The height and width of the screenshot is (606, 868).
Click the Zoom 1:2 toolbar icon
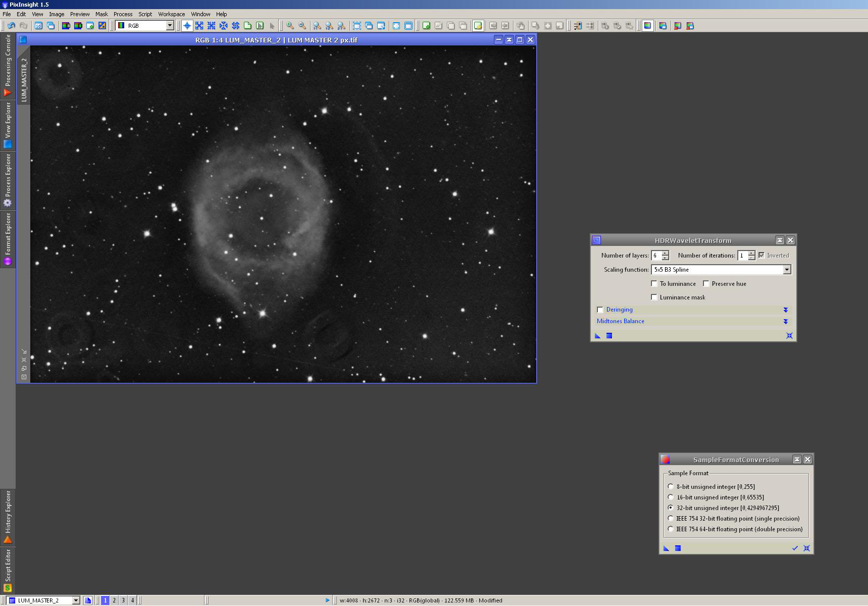tap(329, 26)
